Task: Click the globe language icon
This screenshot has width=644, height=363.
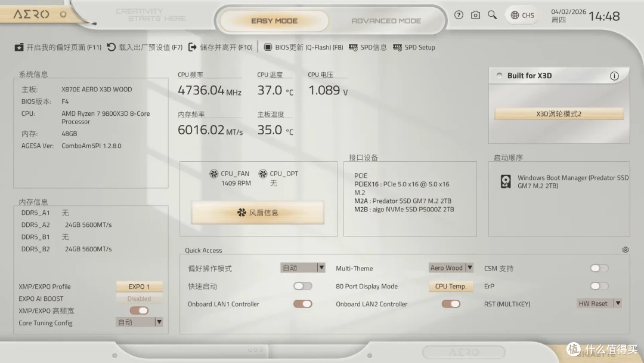Action: pyautogui.click(x=515, y=15)
